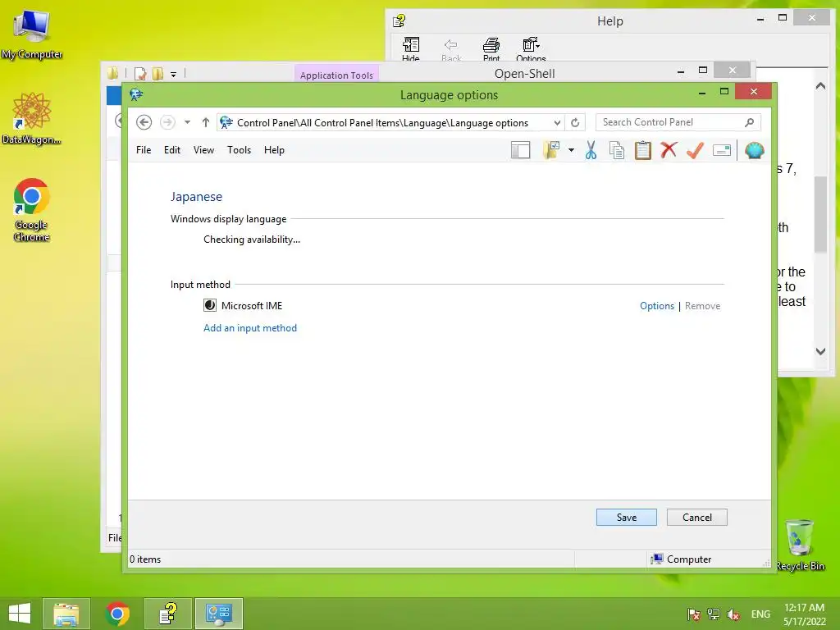Click the Language options window title icon
Viewport: 840px width, 630px height.
(x=136, y=95)
